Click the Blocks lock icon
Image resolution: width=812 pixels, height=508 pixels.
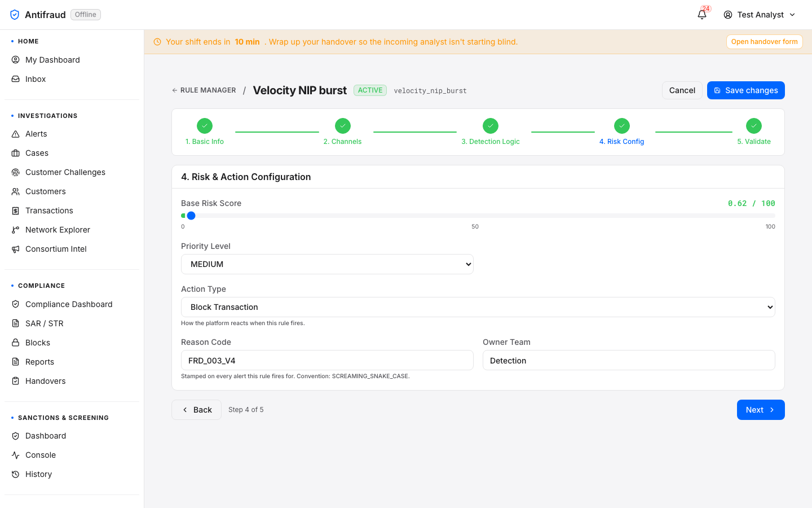16,343
